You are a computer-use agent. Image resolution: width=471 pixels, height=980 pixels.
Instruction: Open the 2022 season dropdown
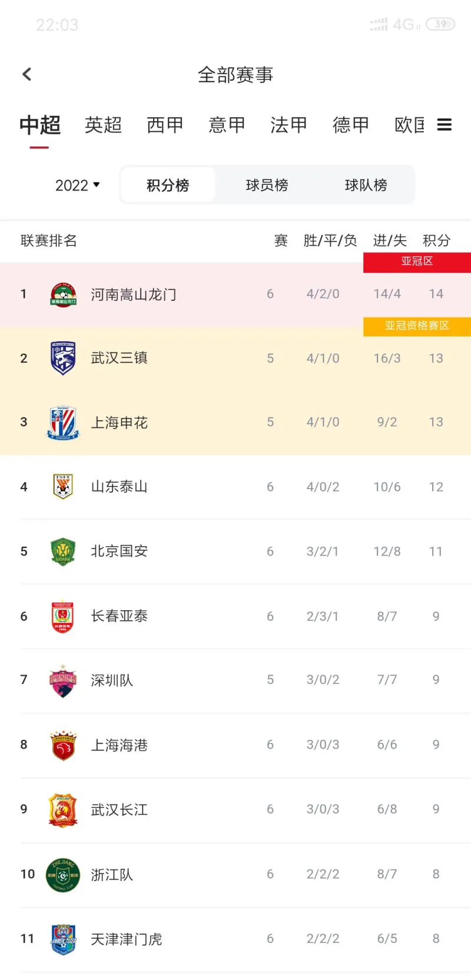click(x=77, y=185)
